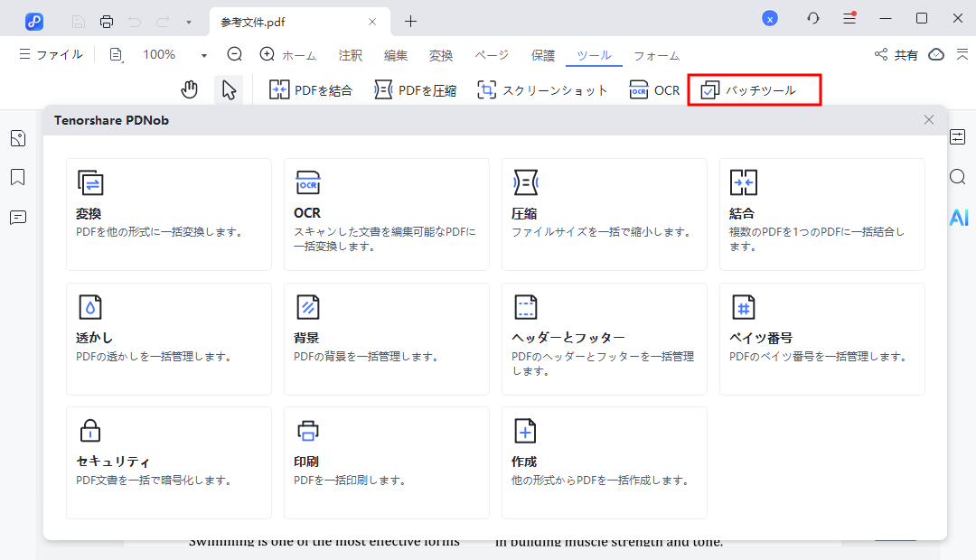Zoom out with the minus magnifier icon
Image resolution: width=976 pixels, height=560 pixels.
tap(234, 54)
